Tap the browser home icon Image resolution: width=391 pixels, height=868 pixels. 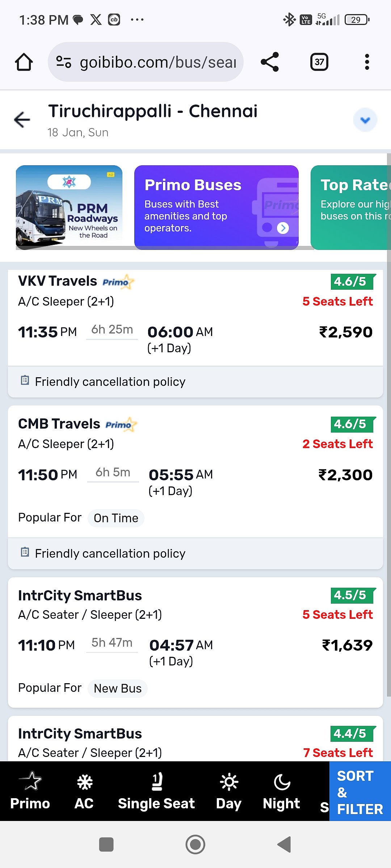[24, 62]
